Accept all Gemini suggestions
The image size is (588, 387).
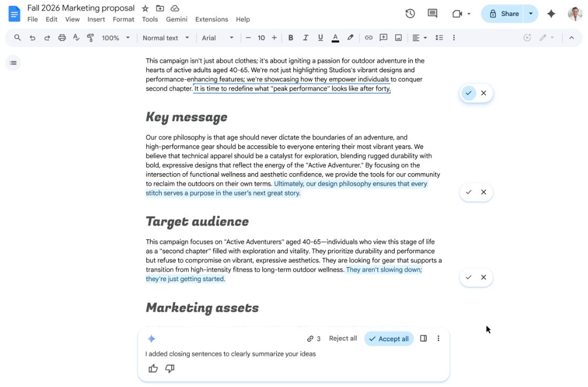(x=389, y=338)
